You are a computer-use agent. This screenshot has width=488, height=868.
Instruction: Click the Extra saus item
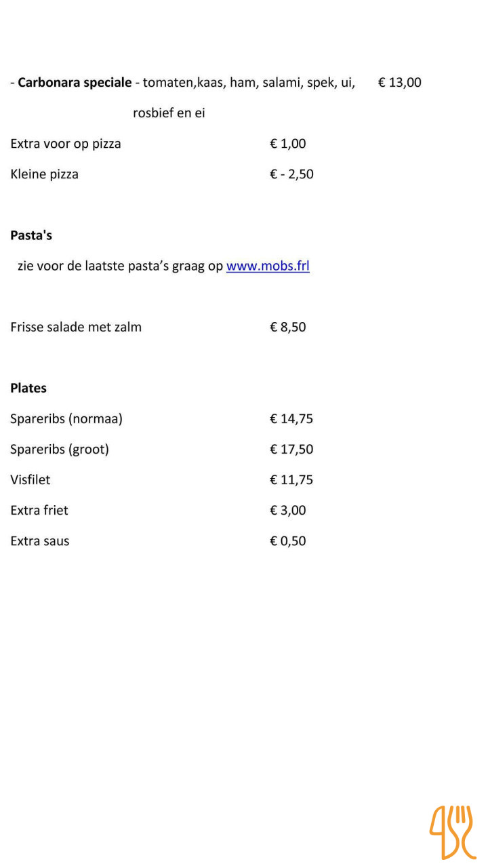pyautogui.click(x=40, y=540)
